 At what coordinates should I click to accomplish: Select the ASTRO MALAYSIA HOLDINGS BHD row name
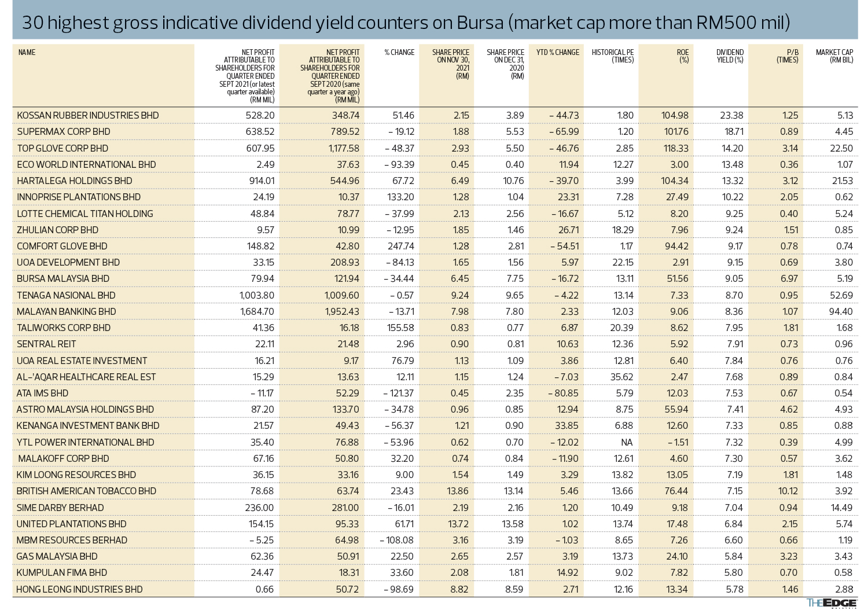click(85, 409)
